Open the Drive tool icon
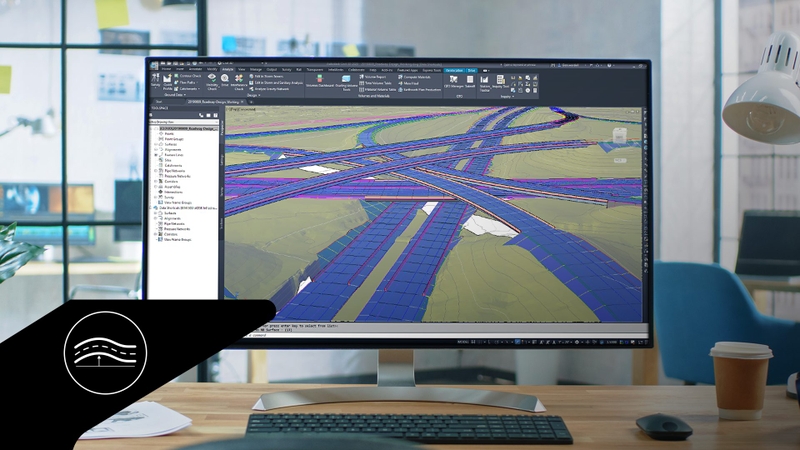This screenshot has height=450, width=800. tap(225, 80)
